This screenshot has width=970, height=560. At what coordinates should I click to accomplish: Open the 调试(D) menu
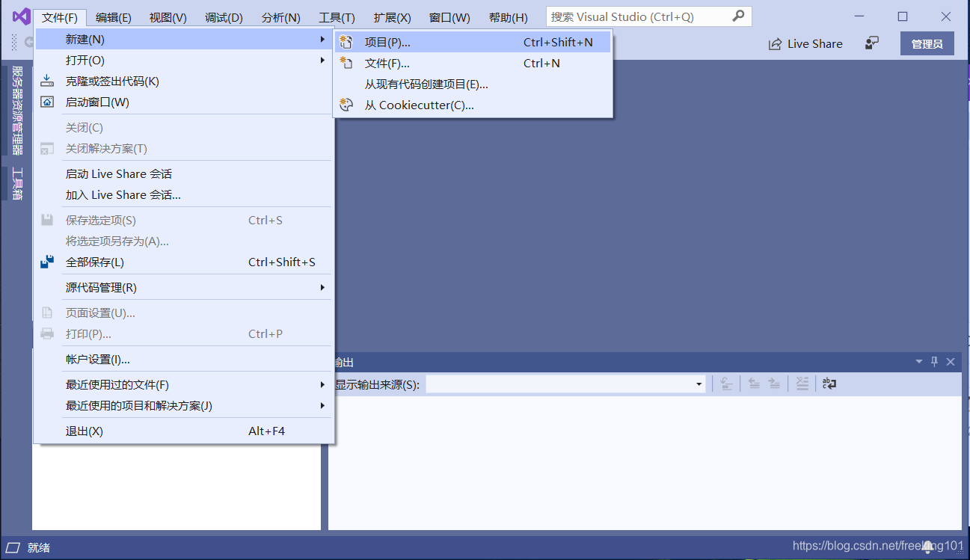224,17
